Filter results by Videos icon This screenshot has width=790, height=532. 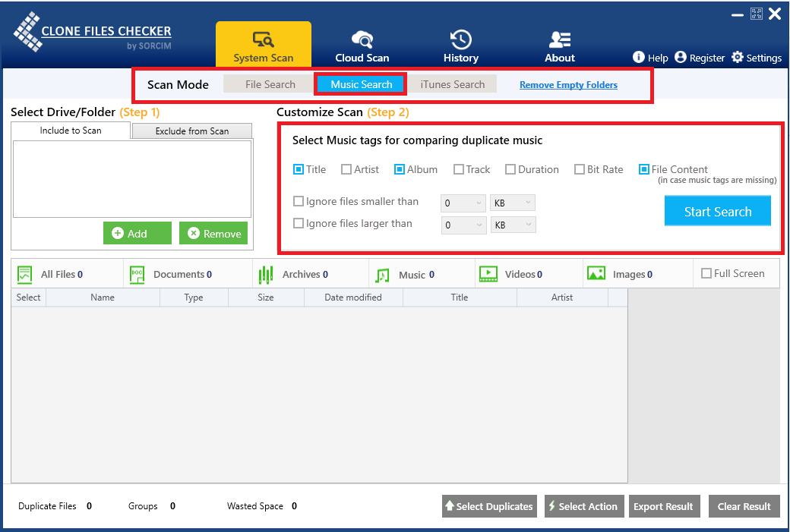click(x=488, y=274)
